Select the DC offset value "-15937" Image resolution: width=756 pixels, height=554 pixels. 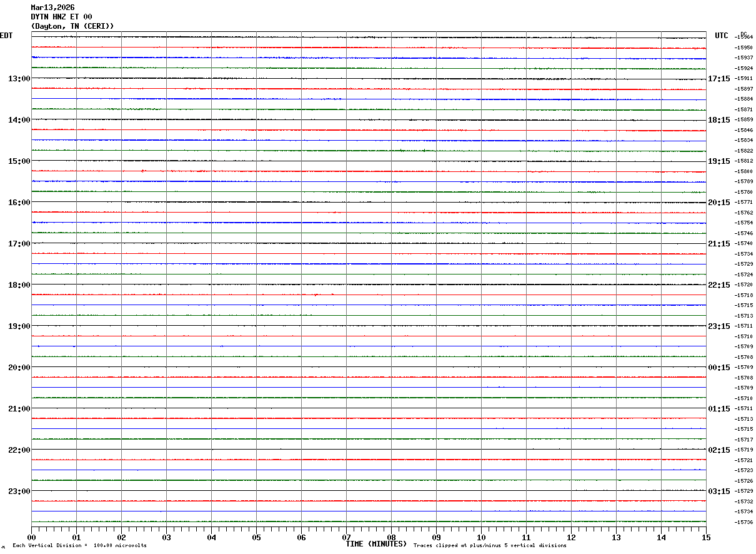[x=744, y=58]
